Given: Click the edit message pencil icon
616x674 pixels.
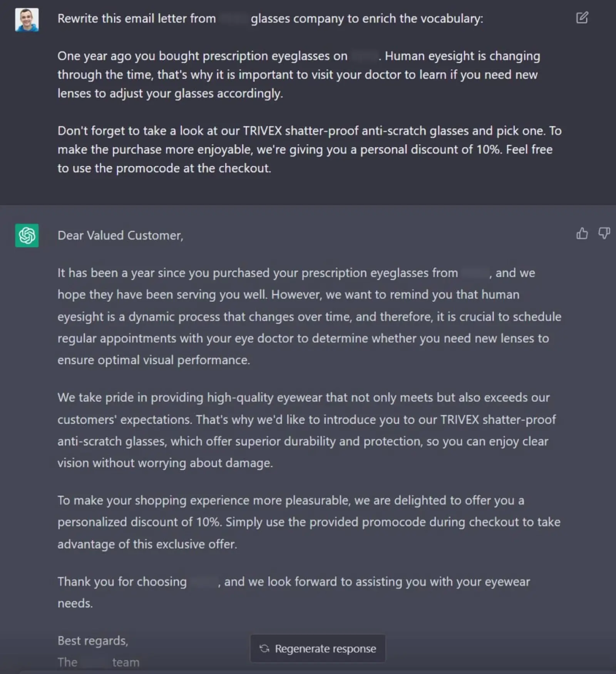Looking at the screenshot, I should (582, 18).
